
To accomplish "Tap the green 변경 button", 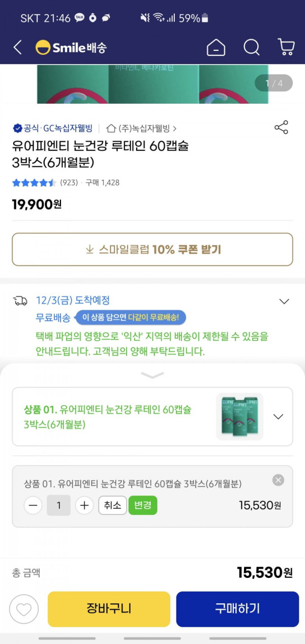I will pyautogui.click(x=143, y=505).
